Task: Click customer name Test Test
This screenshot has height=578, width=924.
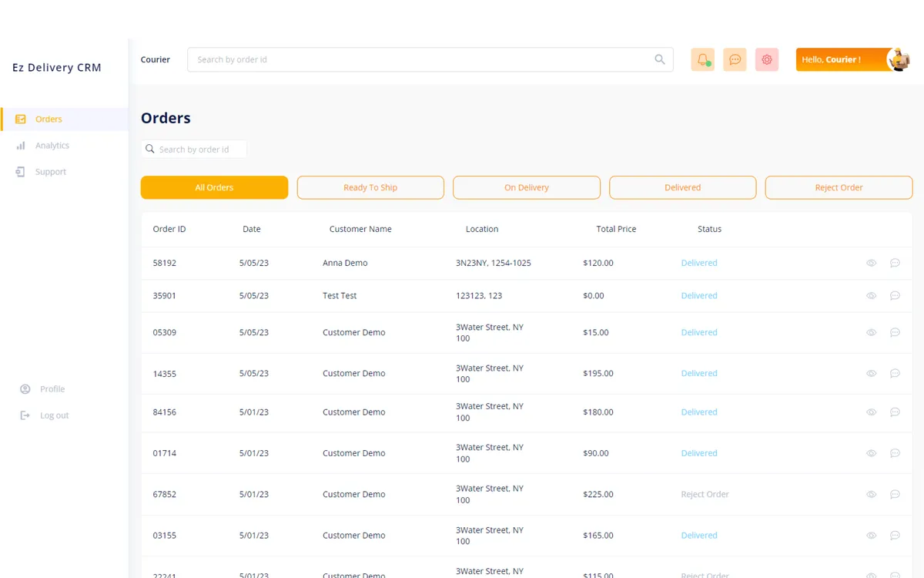Action: 340,296
